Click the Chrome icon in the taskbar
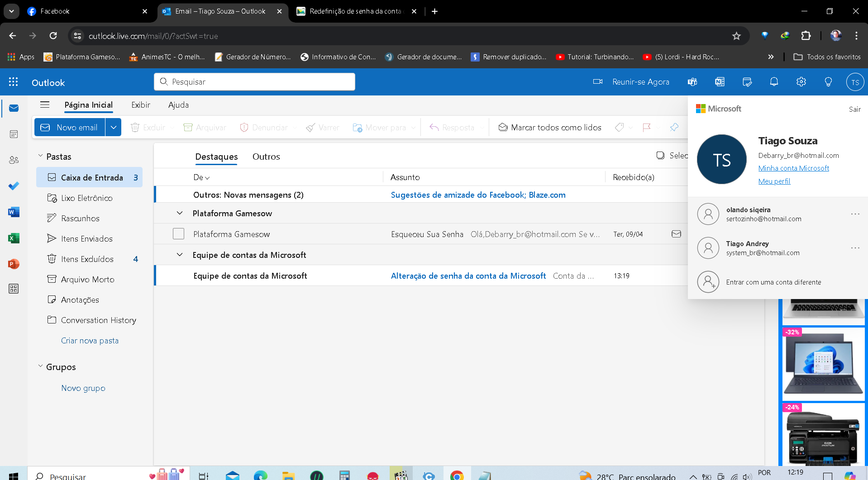The image size is (868, 480). 457,476
